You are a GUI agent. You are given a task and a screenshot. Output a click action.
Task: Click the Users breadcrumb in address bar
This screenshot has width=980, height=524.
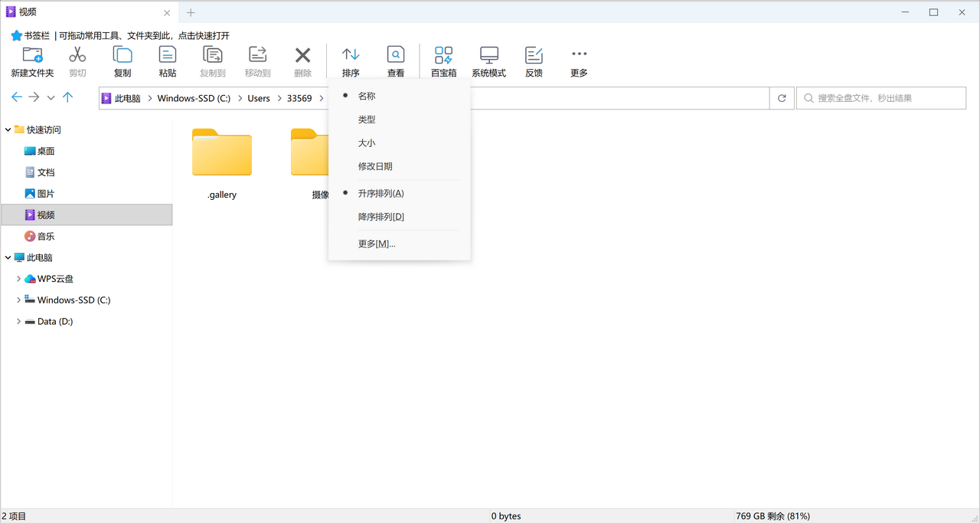(259, 98)
